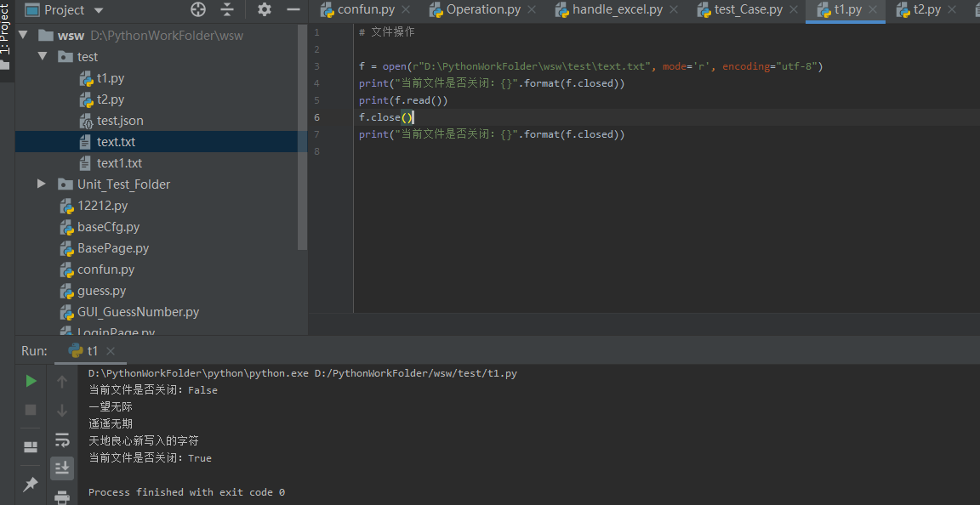980x505 pixels.
Task: Toggle soft-wrap in Run console
Action: tap(62, 440)
